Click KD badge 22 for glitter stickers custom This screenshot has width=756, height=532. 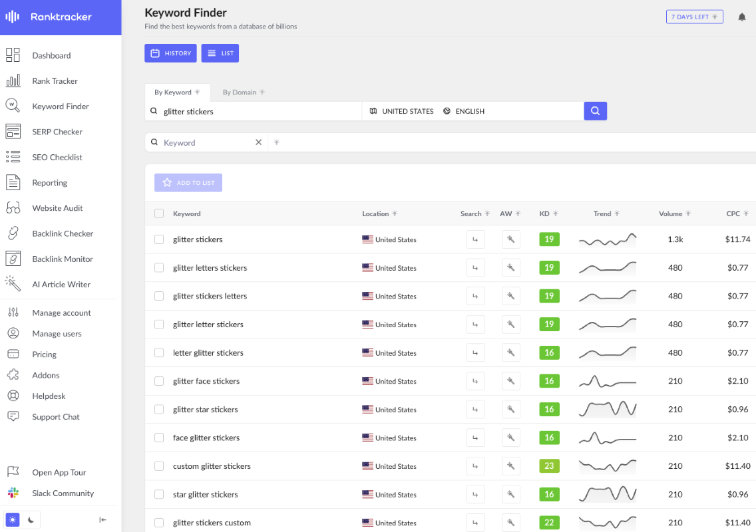pos(549,523)
